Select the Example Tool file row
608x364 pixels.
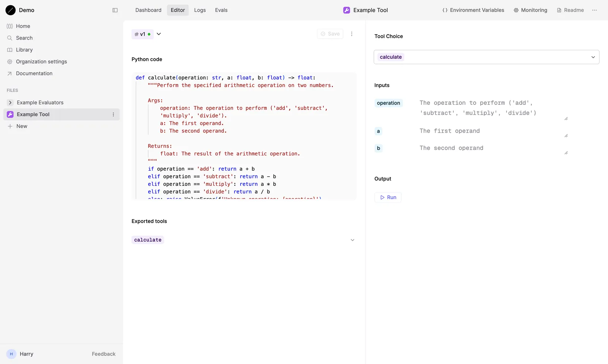click(62, 114)
